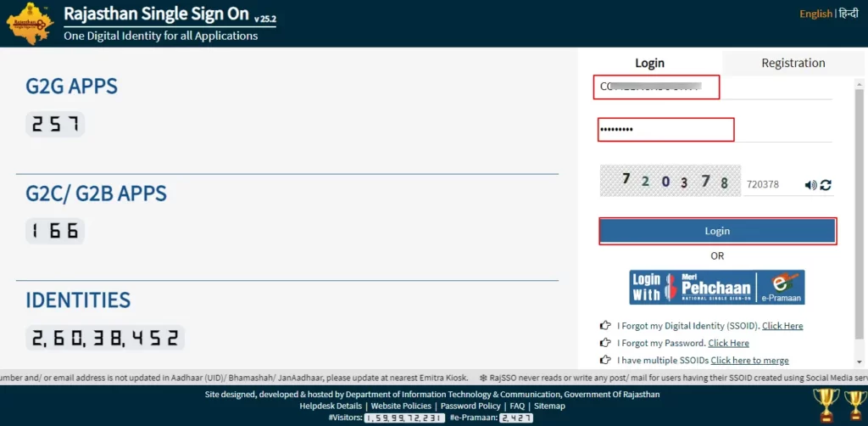Click the version label v 25.2

click(265, 19)
